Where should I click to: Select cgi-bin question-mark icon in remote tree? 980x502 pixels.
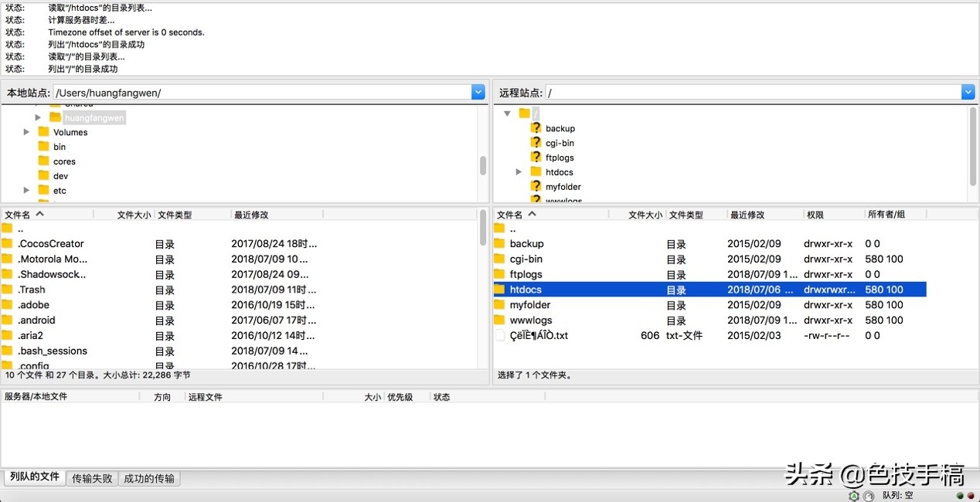pos(536,143)
